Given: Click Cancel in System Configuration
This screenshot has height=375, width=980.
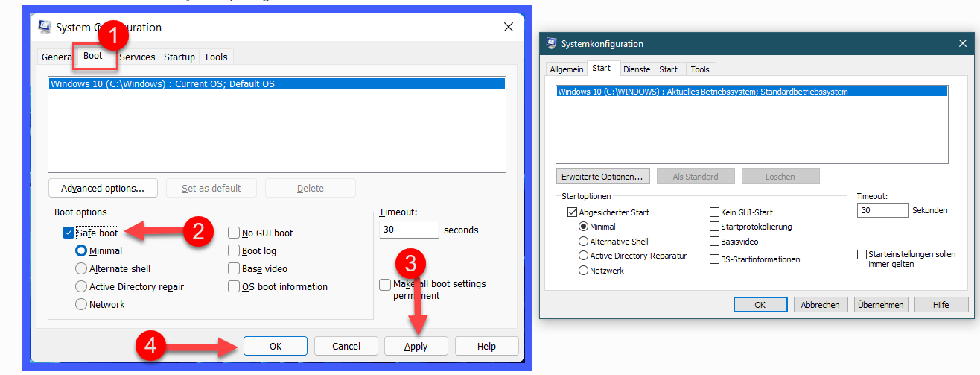Looking at the screenshot, I should point(346,346).
